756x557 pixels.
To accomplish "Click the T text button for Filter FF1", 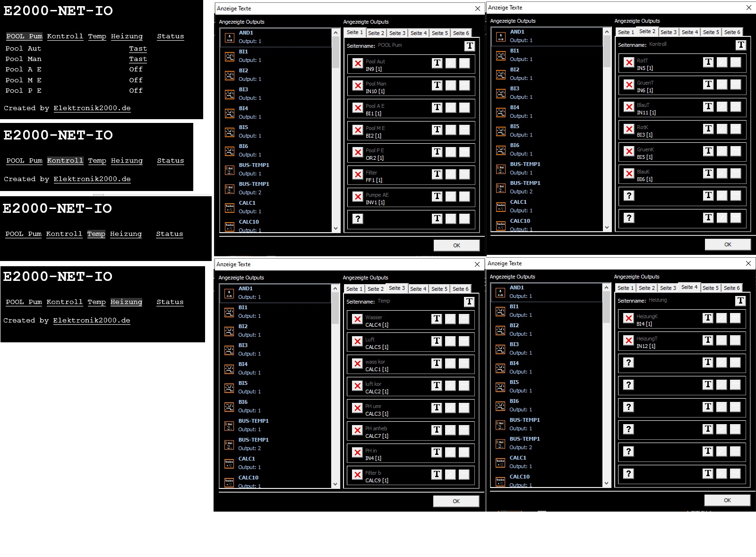I will pyautogui.click(x=437, y=174).
